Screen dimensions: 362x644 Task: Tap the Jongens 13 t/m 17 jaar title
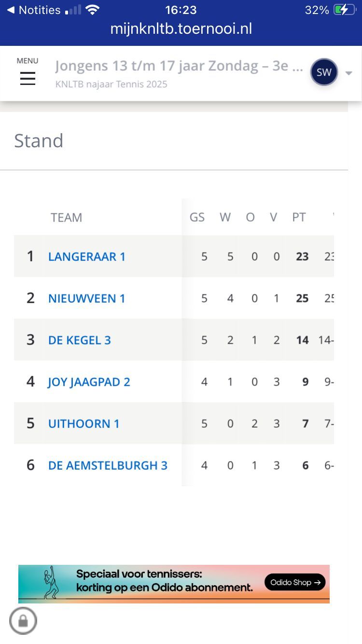point(179,66)
